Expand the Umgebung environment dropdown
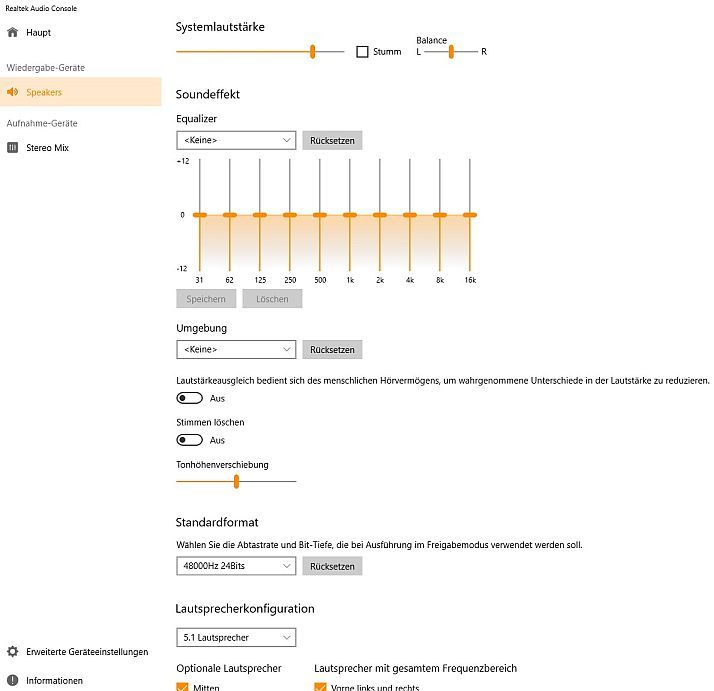The image size is (714, 691). tap(236, 349)
